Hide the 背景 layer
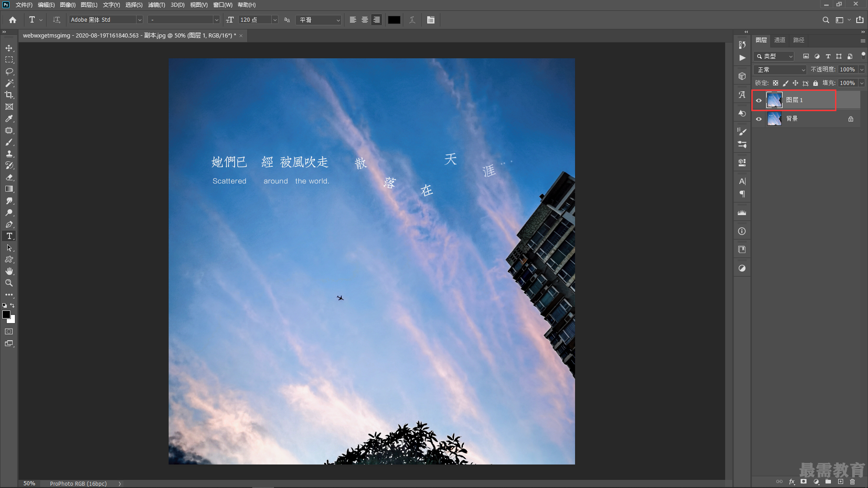Image resolution: width=868 pixels, height=488 pixels. tap(759, 119)
